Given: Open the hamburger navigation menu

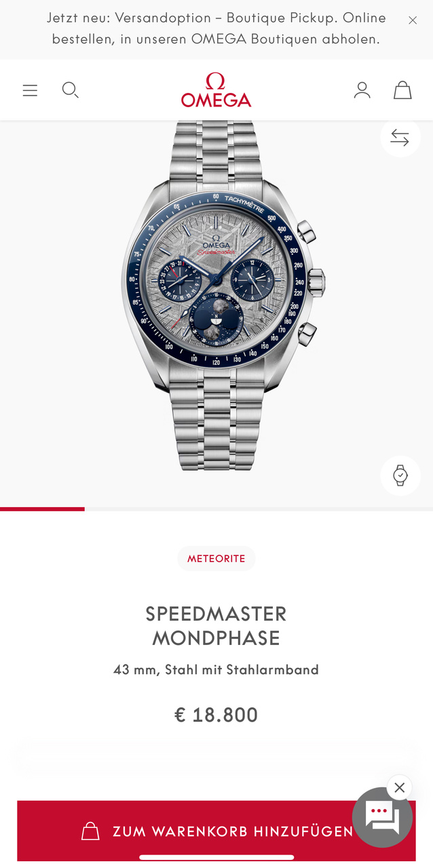Looking at the screenshot, I should pyautogui.click(x=30, y=90).
